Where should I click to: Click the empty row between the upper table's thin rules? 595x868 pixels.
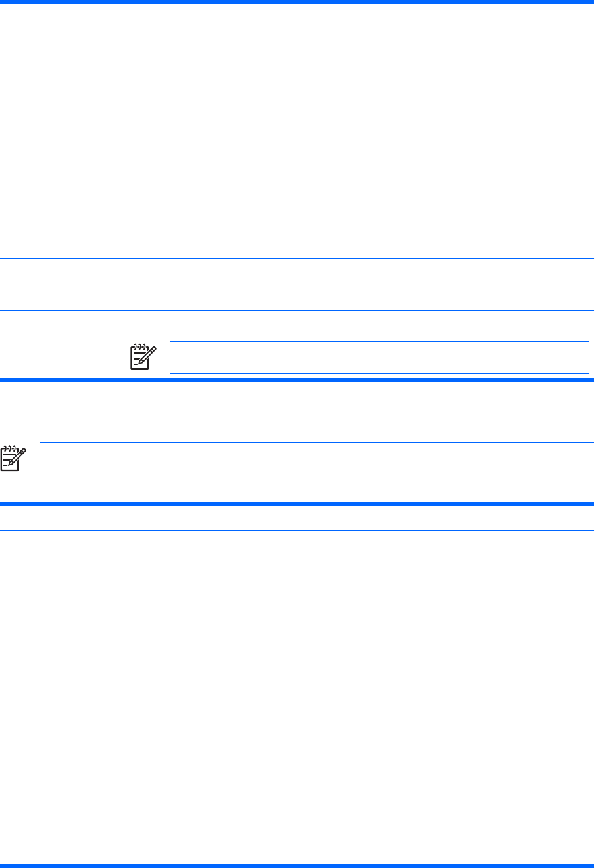[297, 285]
